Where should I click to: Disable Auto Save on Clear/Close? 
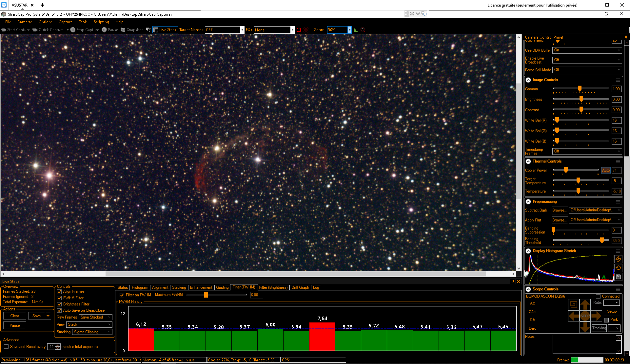tap(59, 311)
